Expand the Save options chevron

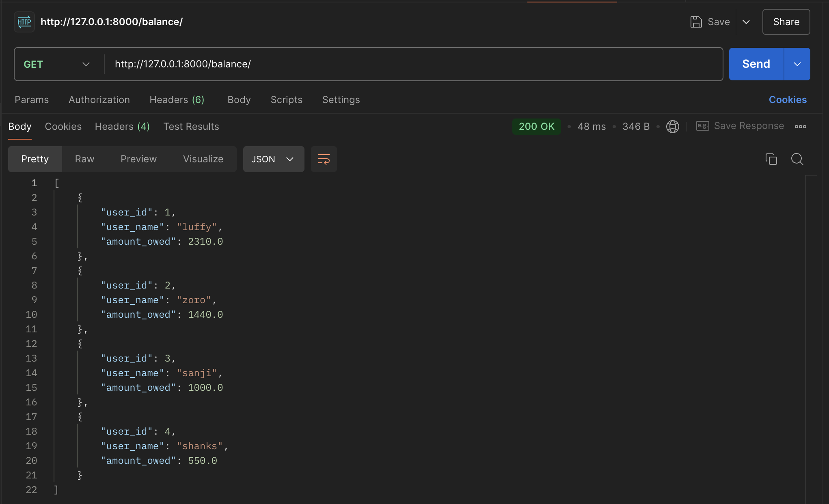746,22
